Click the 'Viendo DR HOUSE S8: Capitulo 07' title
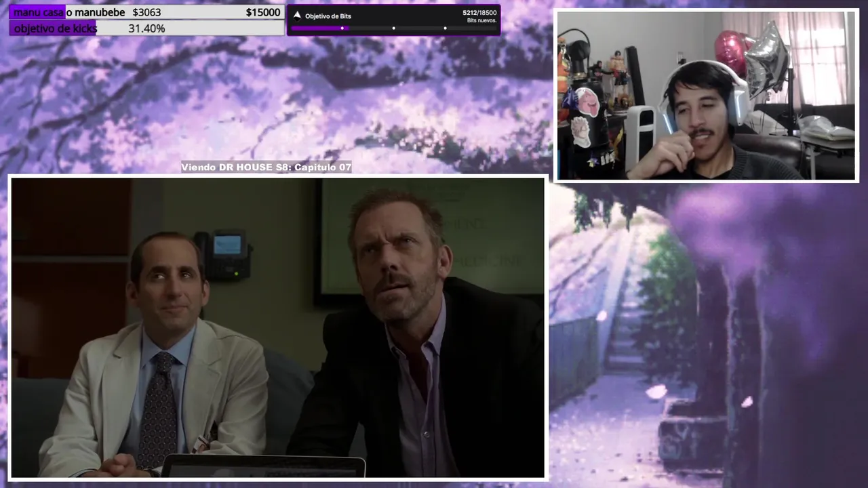 (267, 167)
